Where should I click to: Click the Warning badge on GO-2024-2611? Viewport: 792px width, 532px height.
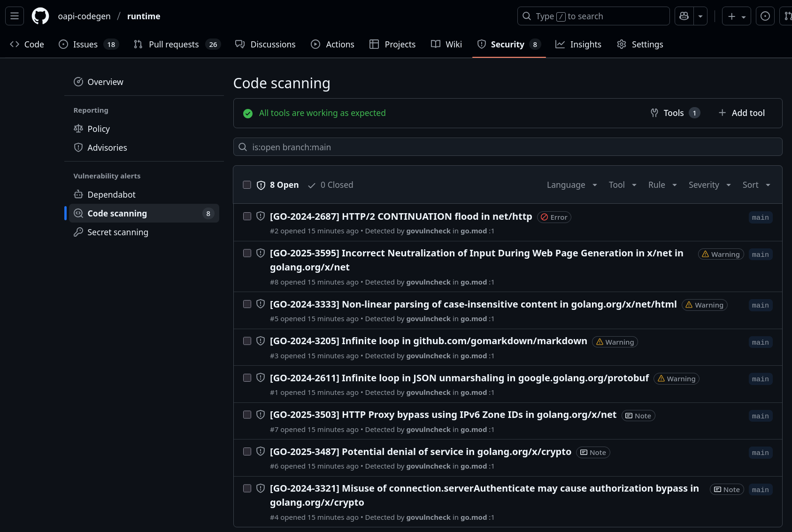coord(676,378)
